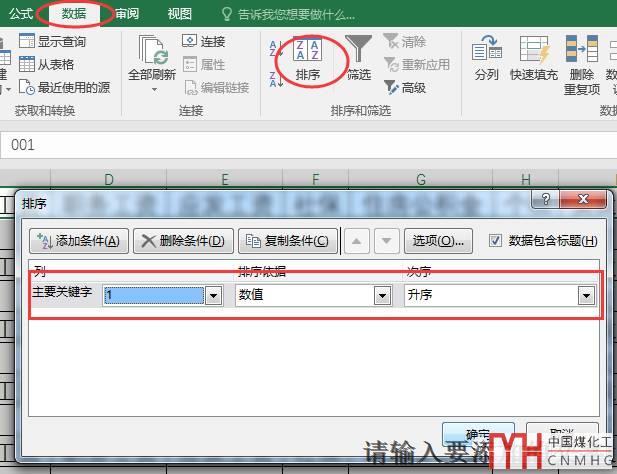Click the 全部刷新 button
The width and height of the screenshot is (617, 474).
coord(152,57)
